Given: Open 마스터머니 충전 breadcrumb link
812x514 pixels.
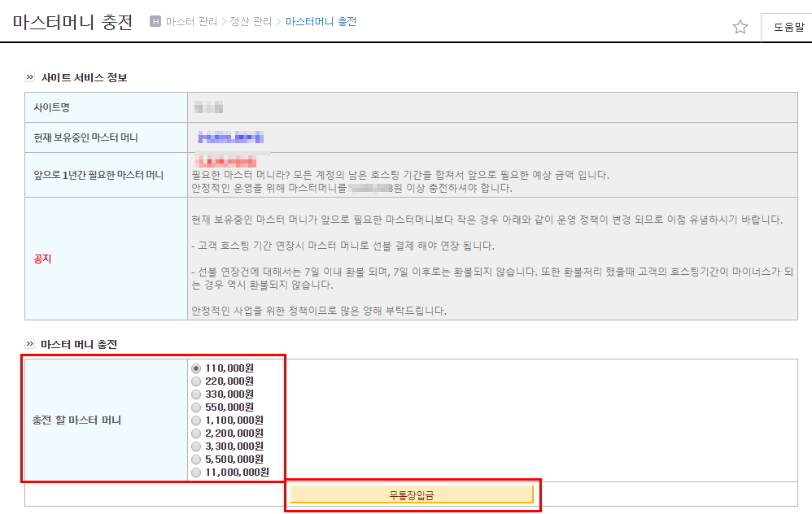Looking at the screenshot, I should point(321,21).
